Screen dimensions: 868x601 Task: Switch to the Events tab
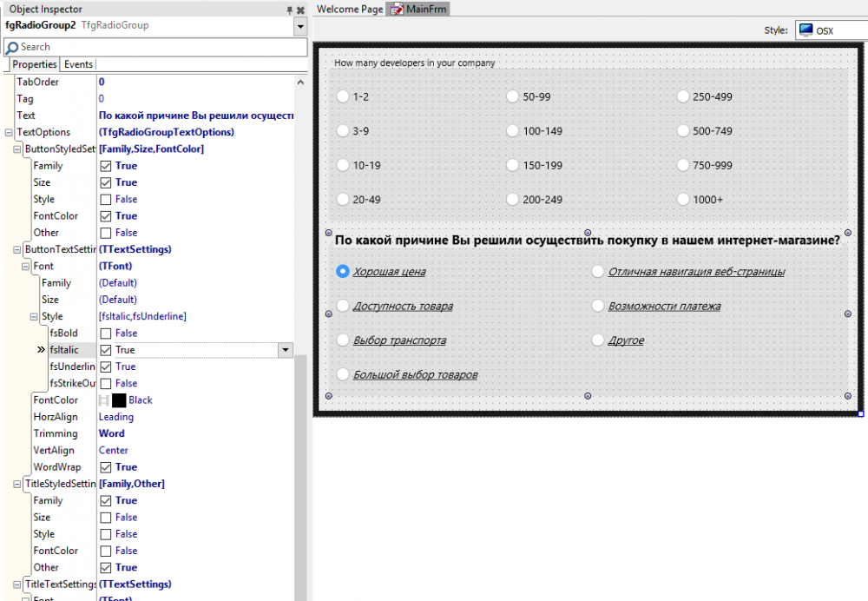pos(79,64)
